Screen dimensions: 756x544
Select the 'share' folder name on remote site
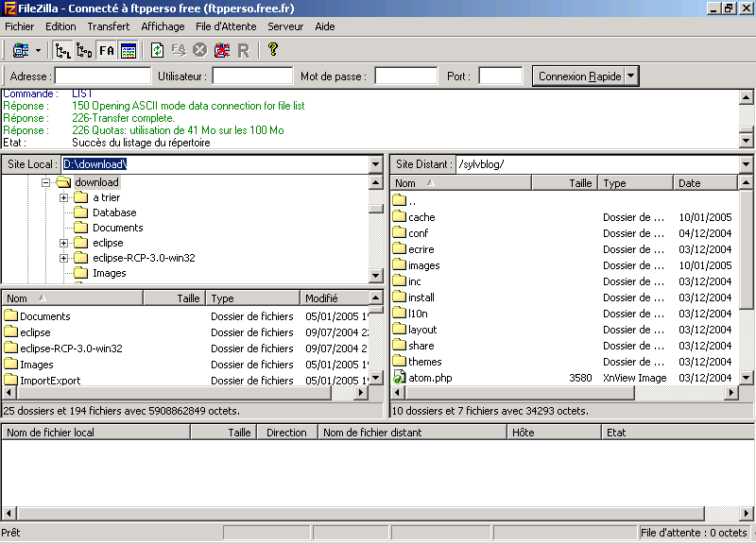pos(421,346)
